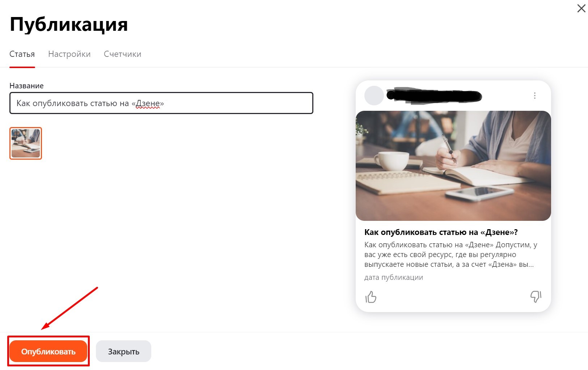Click the gray Закрыть button
588x370 pixels.
[x=123, y=351]
